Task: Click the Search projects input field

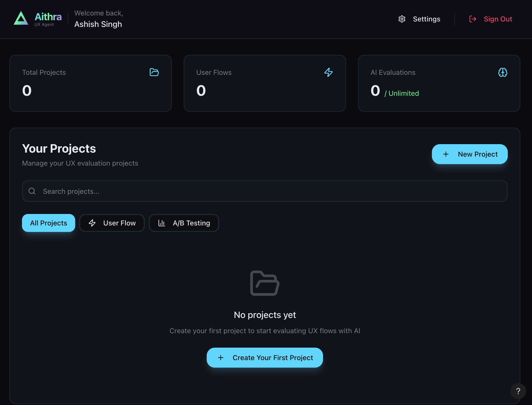Action: click(x=175, y=191)
